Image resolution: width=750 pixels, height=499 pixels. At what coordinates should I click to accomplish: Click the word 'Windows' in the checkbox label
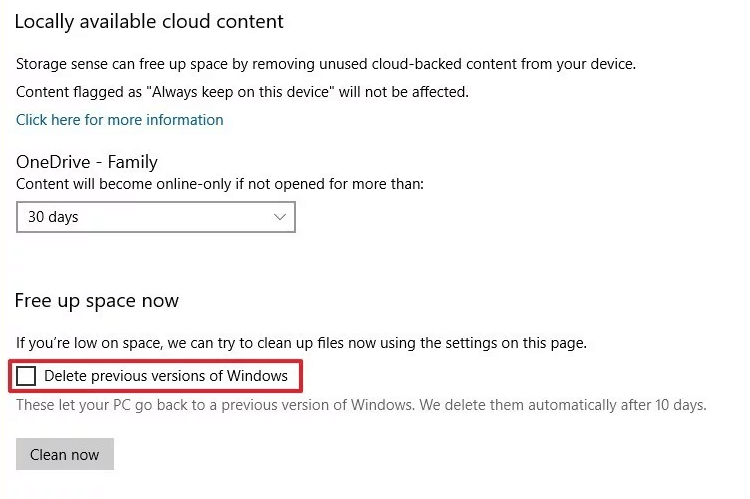(257, 376)
